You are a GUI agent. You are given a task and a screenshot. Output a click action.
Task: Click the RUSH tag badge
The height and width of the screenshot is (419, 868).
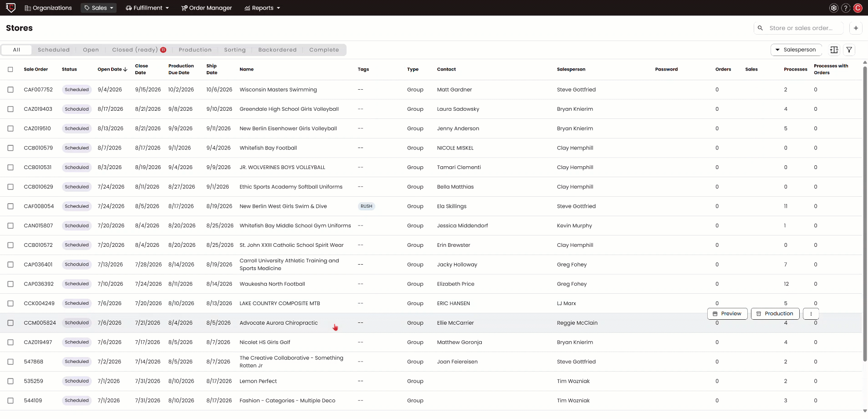366,206
